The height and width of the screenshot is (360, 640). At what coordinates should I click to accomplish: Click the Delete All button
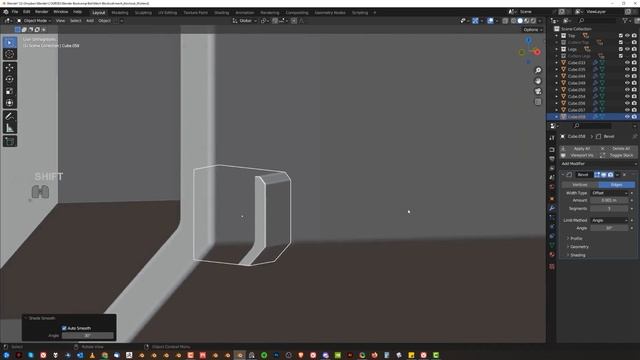click(618, 149)
